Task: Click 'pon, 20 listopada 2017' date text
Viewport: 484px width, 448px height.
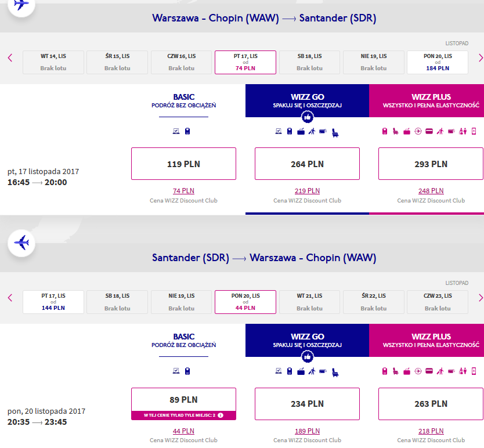Action: 46,411
